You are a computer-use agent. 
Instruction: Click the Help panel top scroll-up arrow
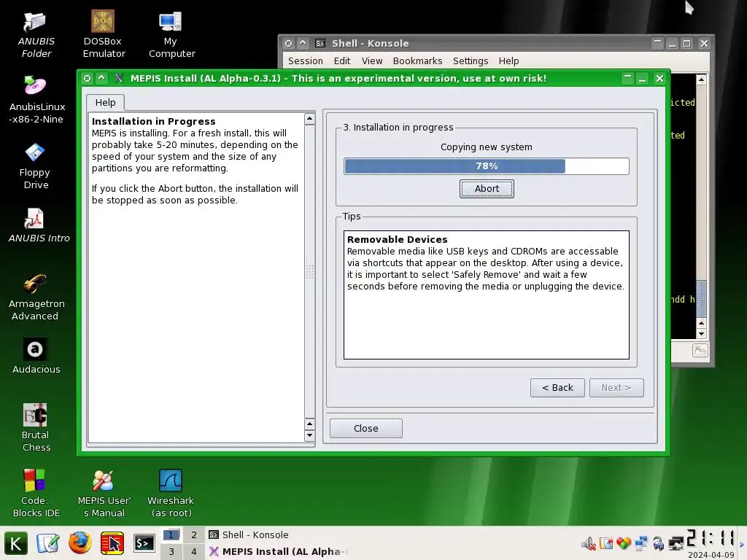309,118
